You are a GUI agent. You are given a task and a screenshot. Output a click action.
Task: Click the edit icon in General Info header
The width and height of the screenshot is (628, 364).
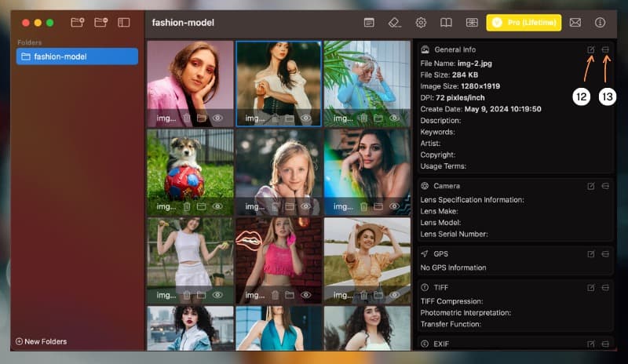[x=591, y=49]
